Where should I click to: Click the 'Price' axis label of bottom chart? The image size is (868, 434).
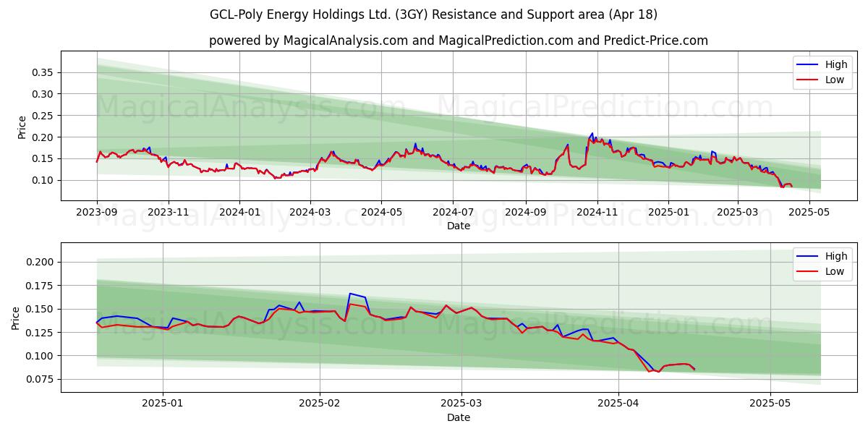coord(16,318)
